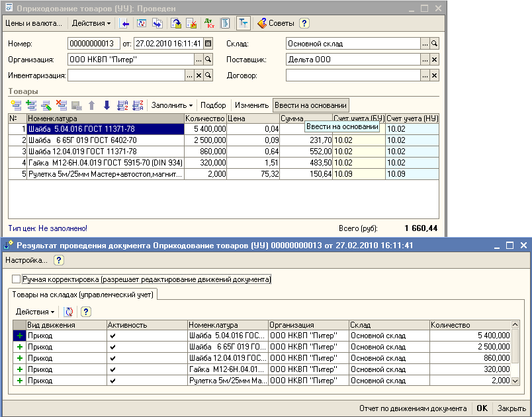The image size is (532, 417).
Task: Toggle the pressed ТТ icon in the top toolbar
Action: pyautogui.click(x=243, y=23)
